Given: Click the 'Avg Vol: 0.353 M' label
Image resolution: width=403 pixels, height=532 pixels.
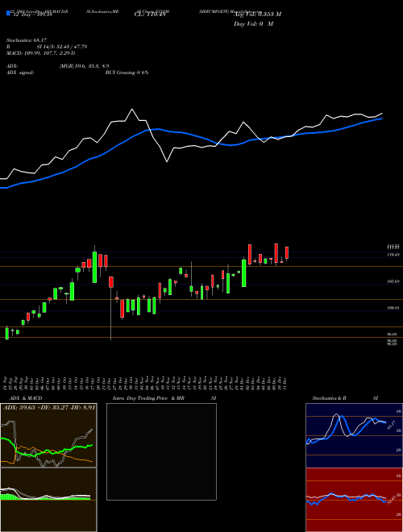Looking at the screenshot, I should pos(257,15).
